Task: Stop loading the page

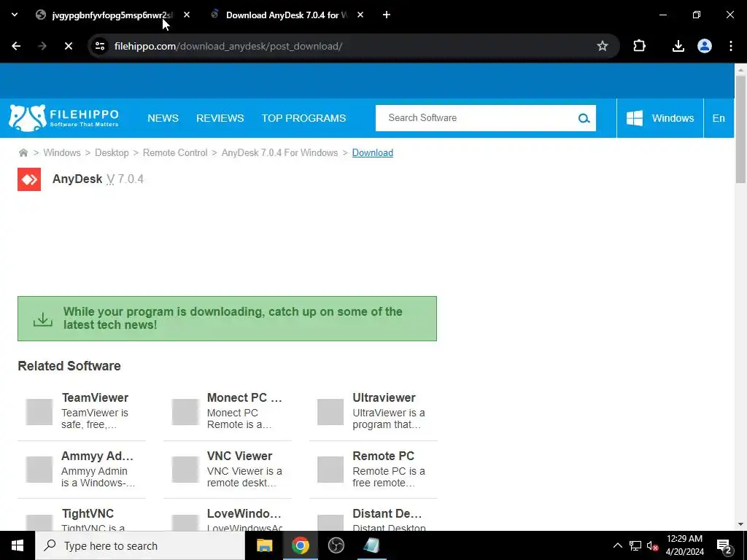Action: point(68,46)
